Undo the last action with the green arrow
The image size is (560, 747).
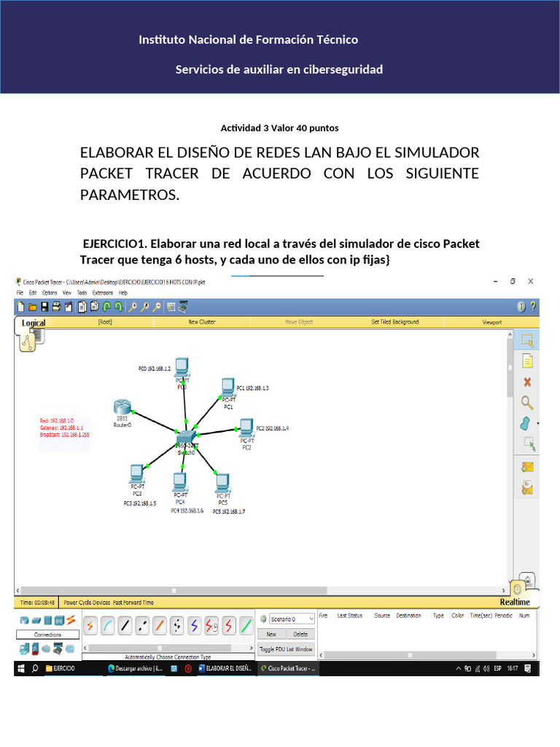click(x=106, y=307)
